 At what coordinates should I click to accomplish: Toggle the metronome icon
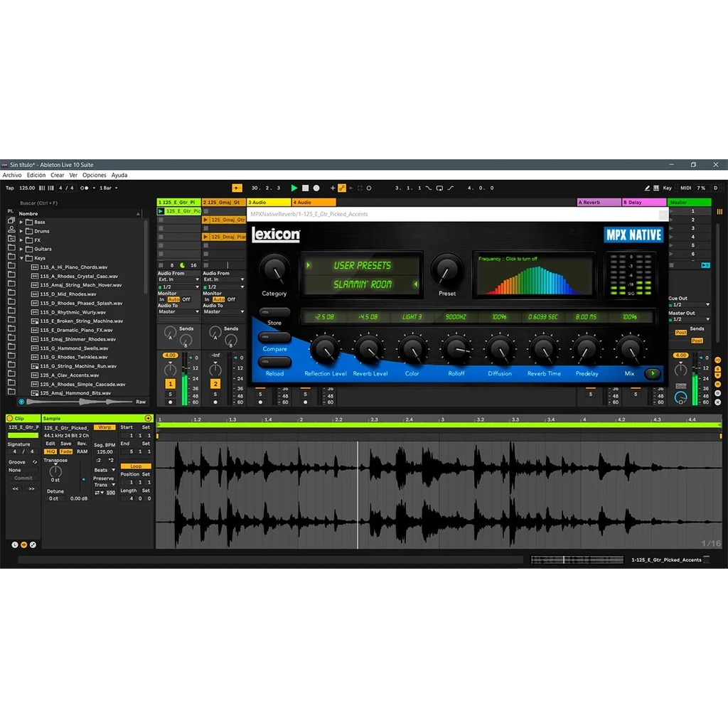84,188
